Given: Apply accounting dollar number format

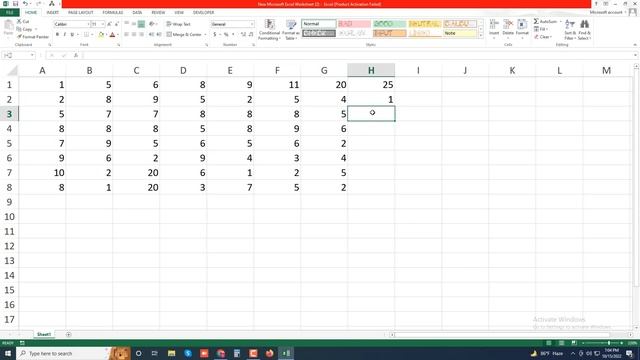Looking at the screenshot, I should click(x=215, y=35).
